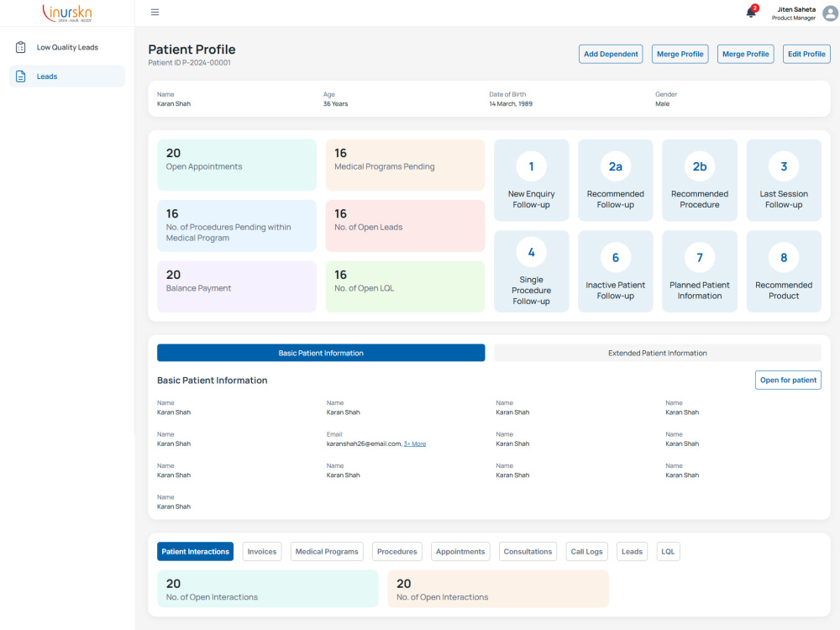Open the Medical Programs Pending card
840x630 pixels.
(x=405, y=165)
